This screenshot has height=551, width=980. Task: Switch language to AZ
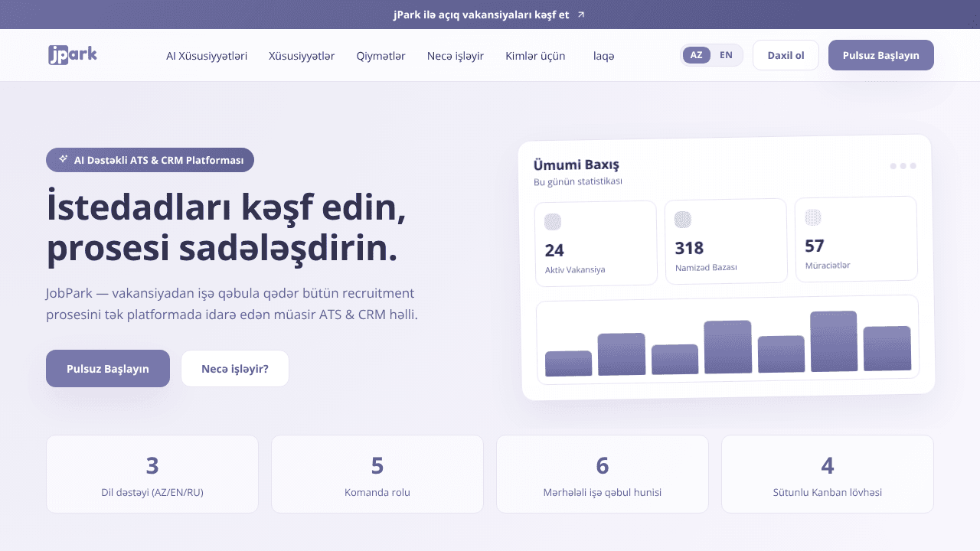(697, 55)
